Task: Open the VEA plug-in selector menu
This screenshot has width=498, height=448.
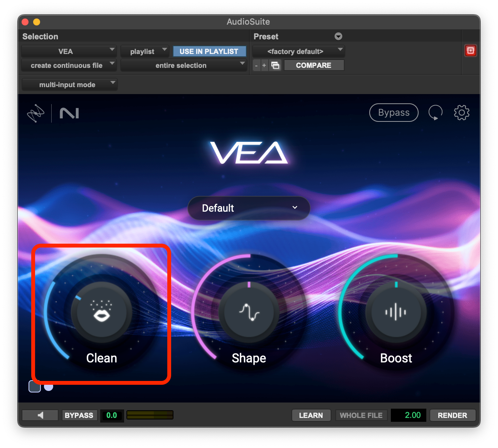Action: click(69, 51)
